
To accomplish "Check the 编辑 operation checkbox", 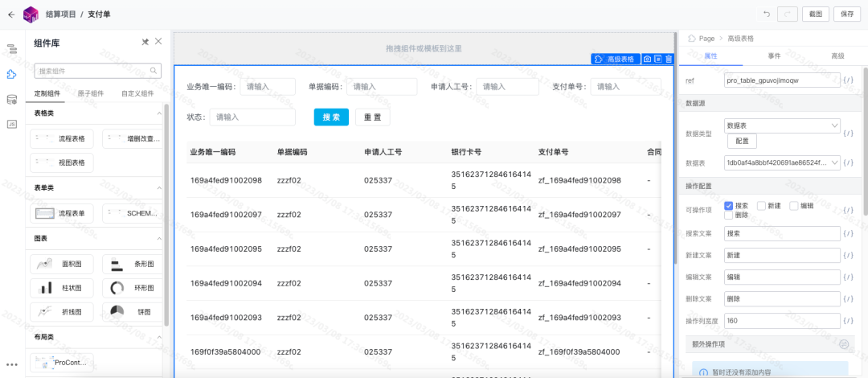I will 794,206.
